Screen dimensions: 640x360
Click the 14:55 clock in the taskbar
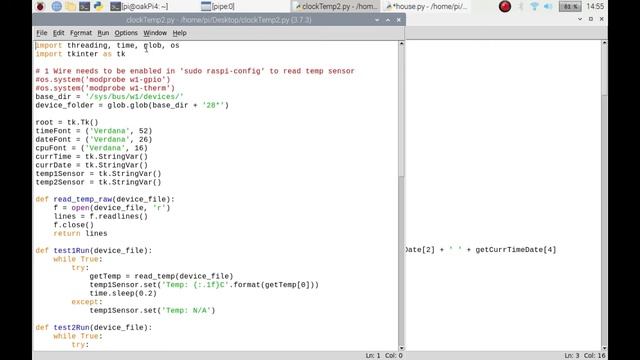coord(595,6)
